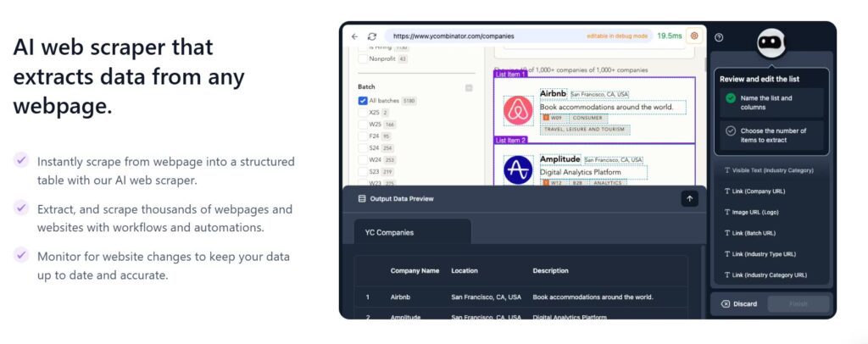Click the help question mark icon
868x344 pixels.
[719, 37]
